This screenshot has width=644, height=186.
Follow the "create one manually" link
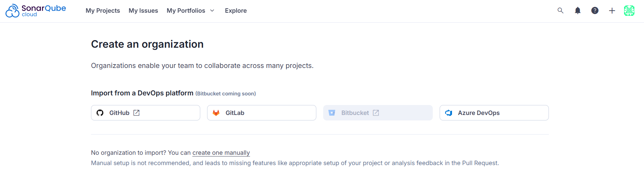tap(221, 153)
